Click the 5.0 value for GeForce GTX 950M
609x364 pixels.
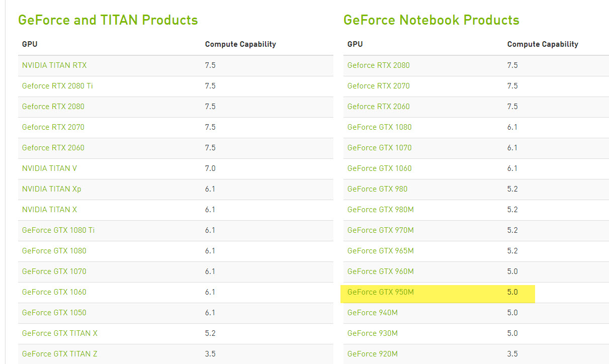coord(512,292)
